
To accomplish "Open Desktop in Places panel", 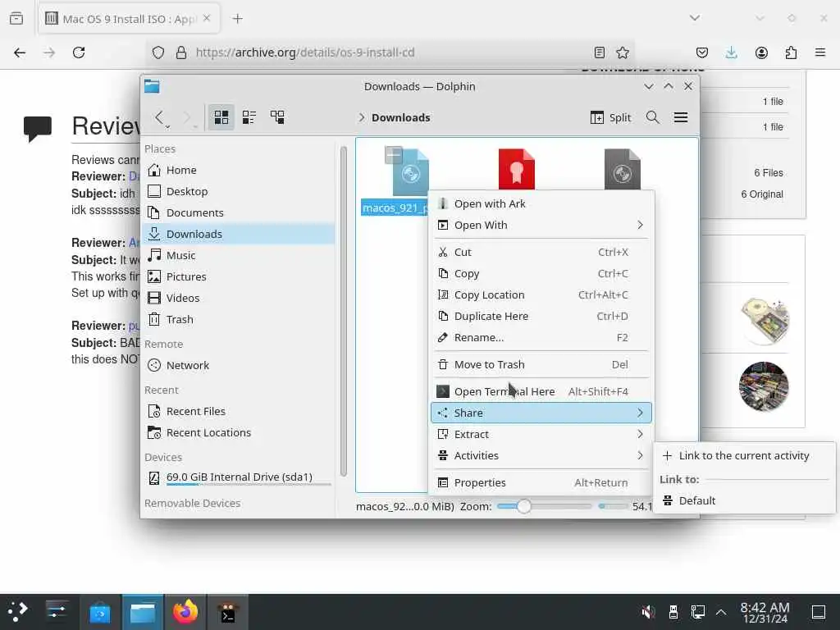I will (239, 191).
